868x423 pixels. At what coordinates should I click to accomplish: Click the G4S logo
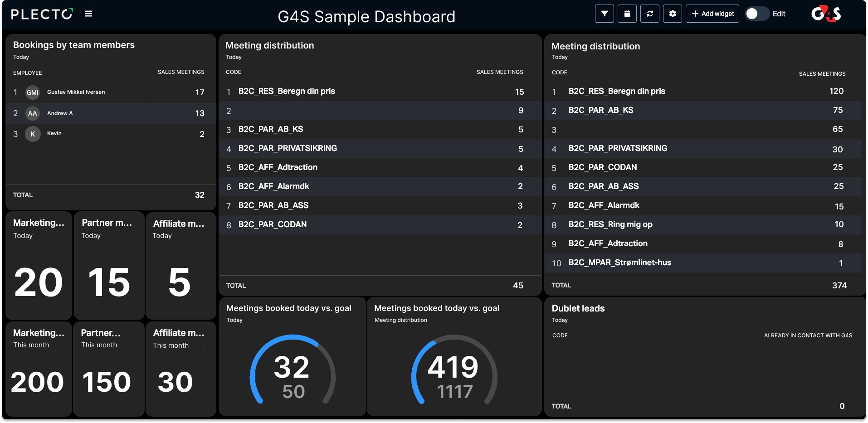[826, 14]
